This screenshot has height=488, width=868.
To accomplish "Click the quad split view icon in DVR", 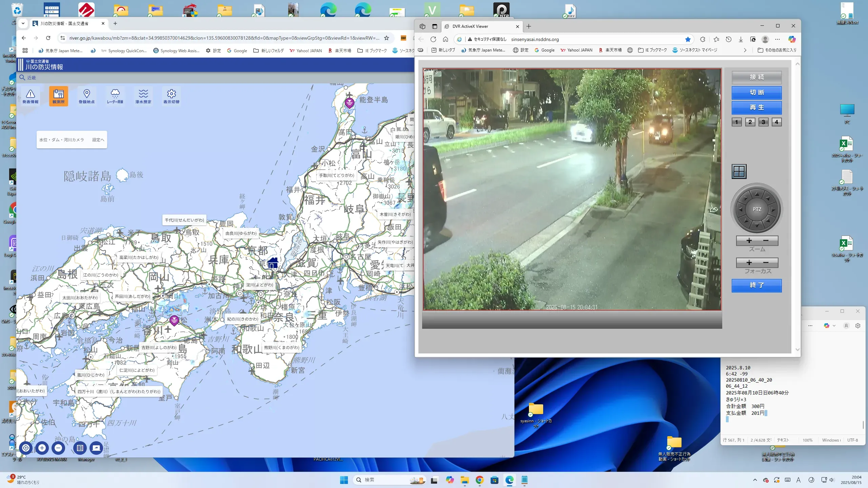I will (x=739, y=171).
